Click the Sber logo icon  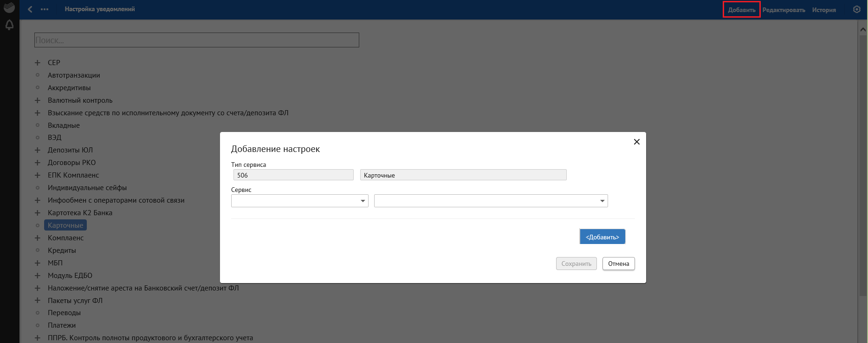[9, 7]
